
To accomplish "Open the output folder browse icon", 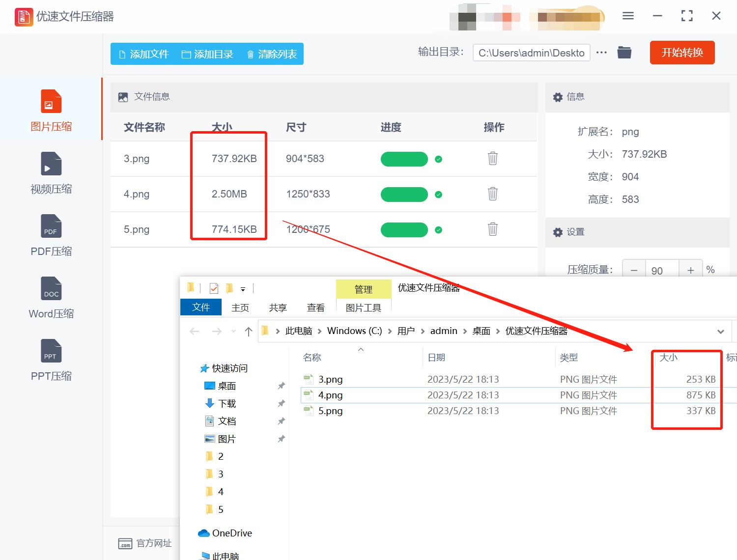I will pos(624,52).
